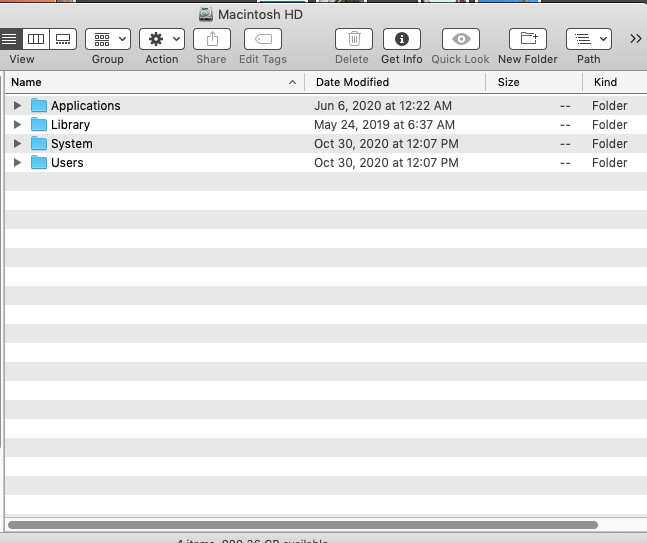Screen dimensions: 647x543
Task: Open the Group options dropdown
Action: point(108,39)
